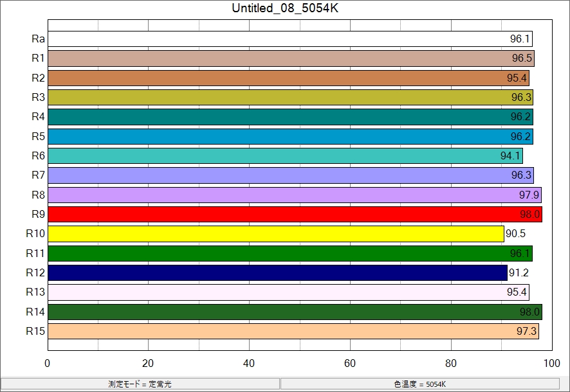
Task: Click the 97.3 value on R15
Action: (526, 331)
